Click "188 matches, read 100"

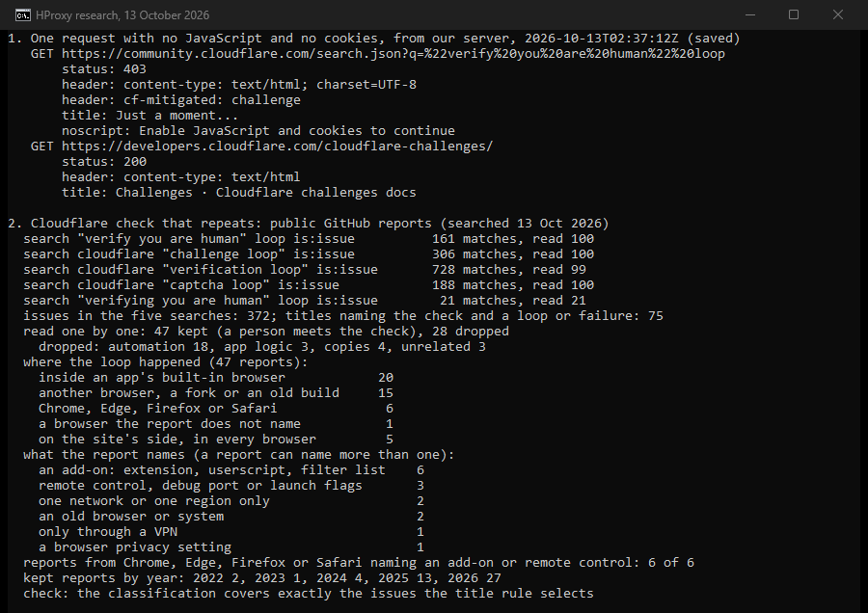pyautogui.click(x=513, y=285)
